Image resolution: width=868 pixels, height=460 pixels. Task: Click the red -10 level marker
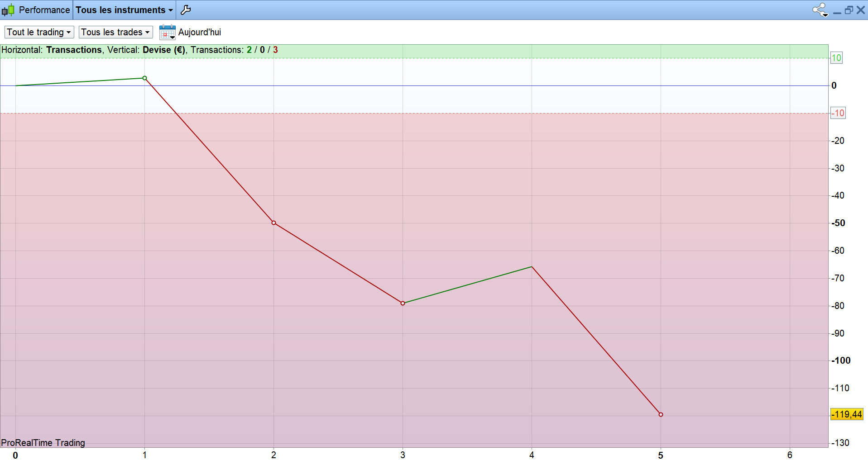point(838,113)
